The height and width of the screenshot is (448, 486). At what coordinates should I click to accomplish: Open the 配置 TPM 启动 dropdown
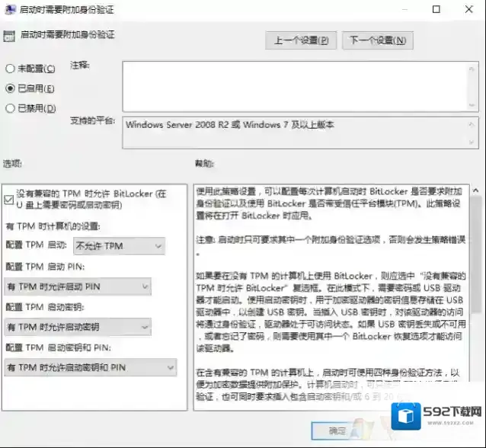pyautogui.click(x=118, y=246)
